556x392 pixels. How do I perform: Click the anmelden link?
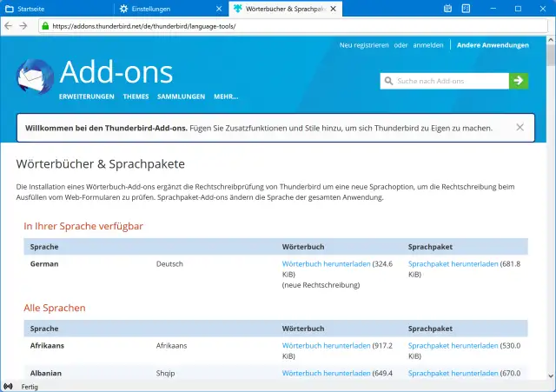[428, 45]
